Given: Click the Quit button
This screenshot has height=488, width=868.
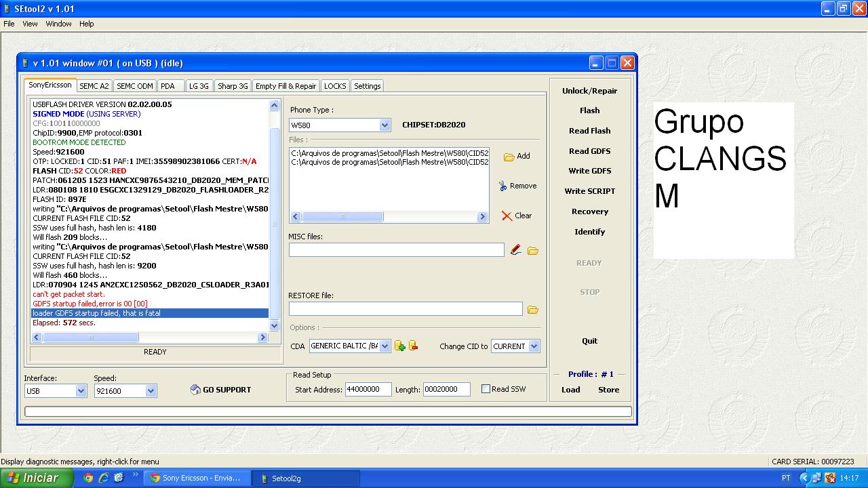Looking at the screenshot, I should tap(589, 341).
